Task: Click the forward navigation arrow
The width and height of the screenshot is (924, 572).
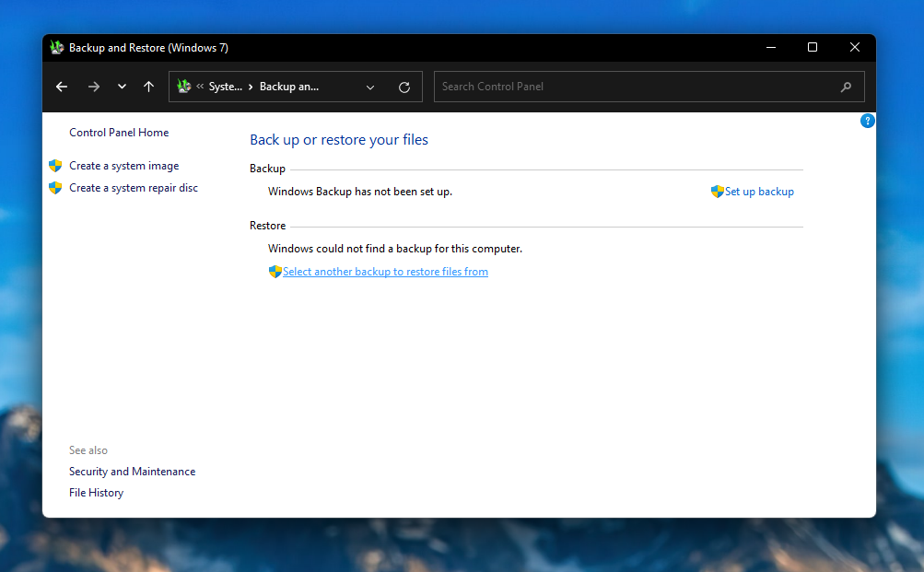Action: tap(94, 87)
